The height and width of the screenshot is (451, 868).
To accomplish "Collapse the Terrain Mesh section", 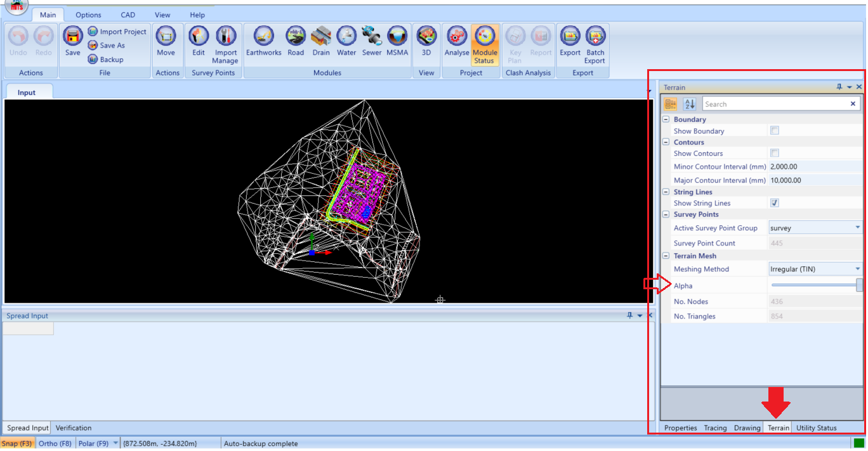I will tap(666, 256).
